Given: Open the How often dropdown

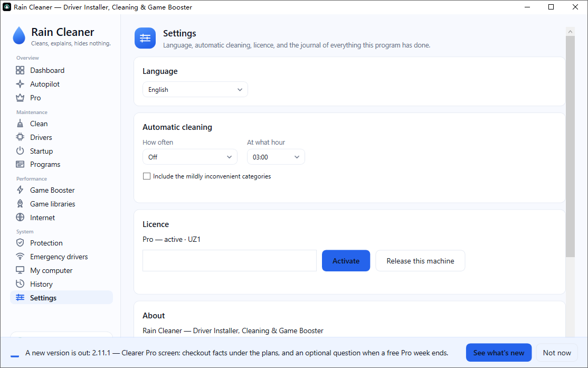Looking at the screenshot, I should click(189, 157).
